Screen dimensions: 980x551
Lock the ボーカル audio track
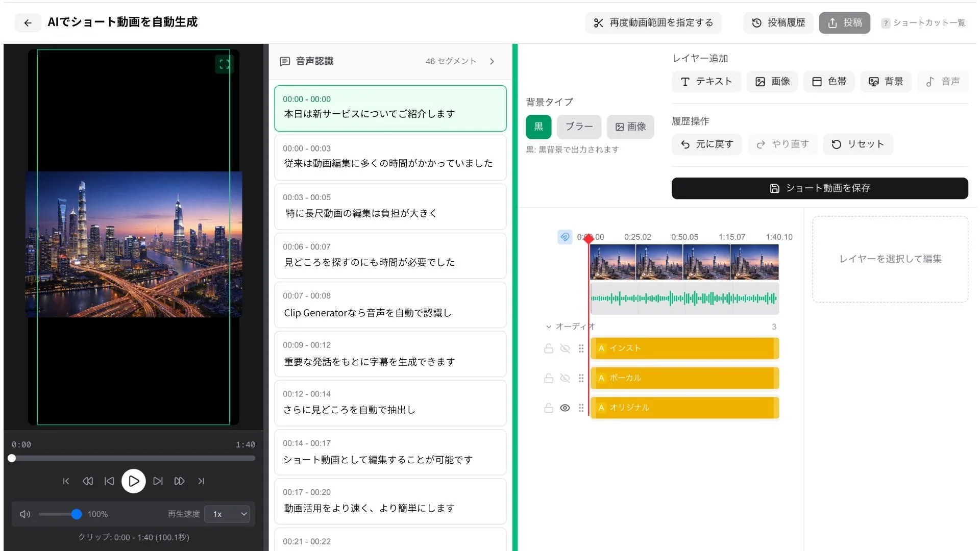[x=549, y=378]
